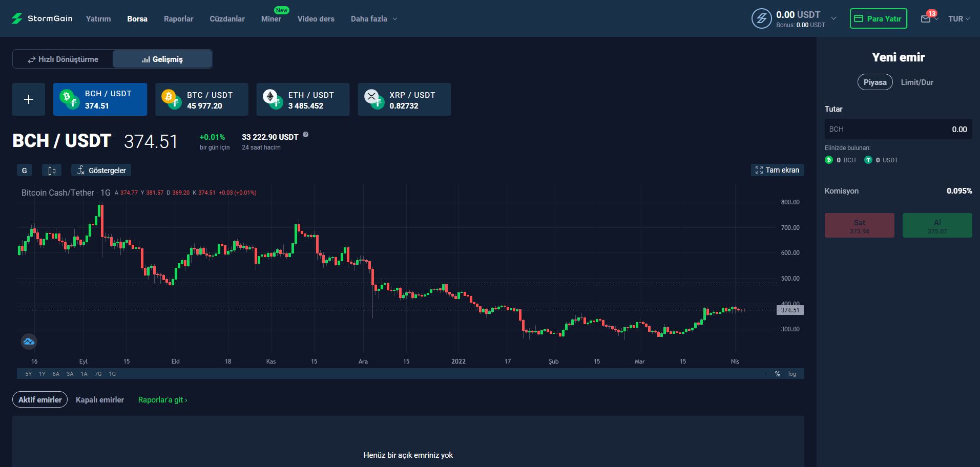
Task: Set chart range to 5Y
Action: click(28, 374)
